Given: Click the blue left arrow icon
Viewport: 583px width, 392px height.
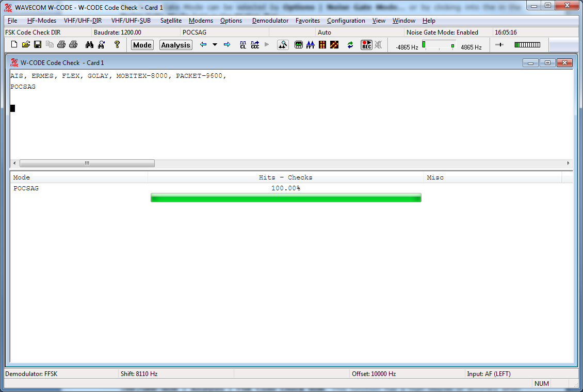Looking at the screenshot, I should click(x=203, y=44).
